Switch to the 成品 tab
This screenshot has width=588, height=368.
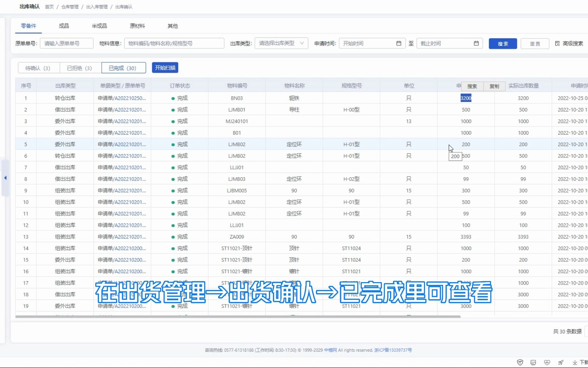[x=64, y=26]
